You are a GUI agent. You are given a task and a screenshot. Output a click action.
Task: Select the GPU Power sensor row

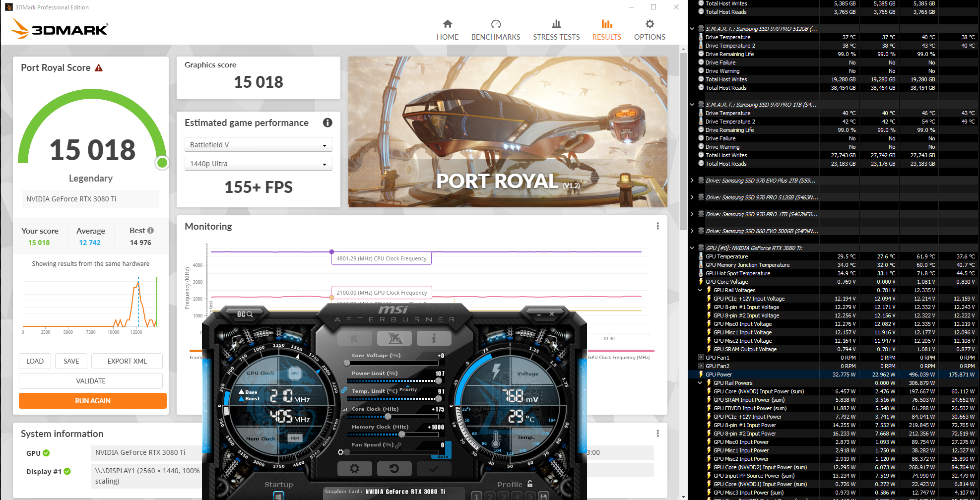tap(834, 375)
